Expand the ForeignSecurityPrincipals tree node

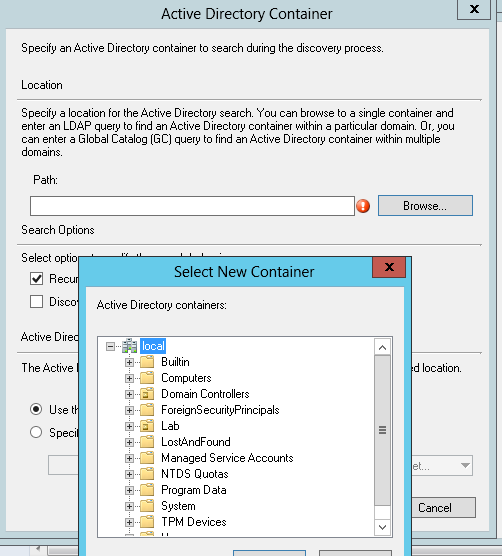coord(129,410)
